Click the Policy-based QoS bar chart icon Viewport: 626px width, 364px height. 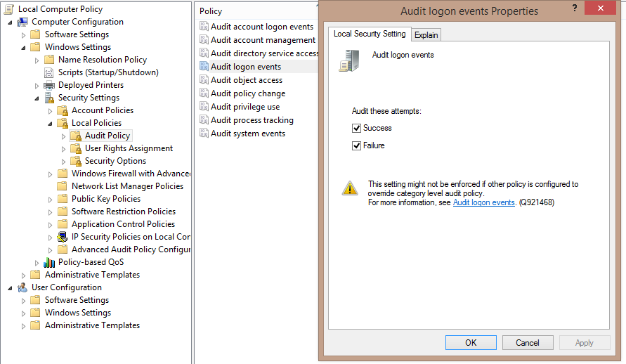click(49, 262)
